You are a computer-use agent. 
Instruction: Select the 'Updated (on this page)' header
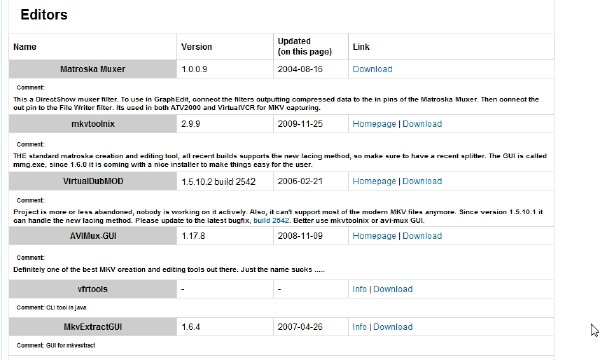point(305,47)
